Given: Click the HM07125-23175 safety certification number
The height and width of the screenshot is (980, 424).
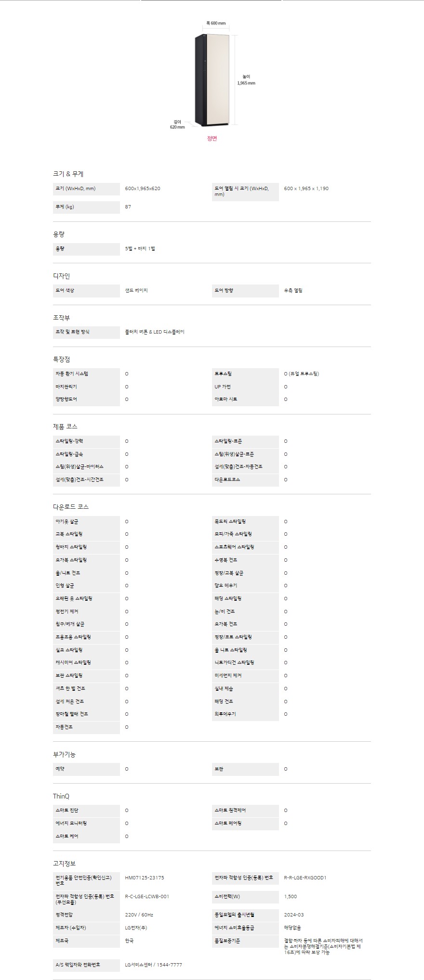Looking at the screenshot, I should click(145, 878).
